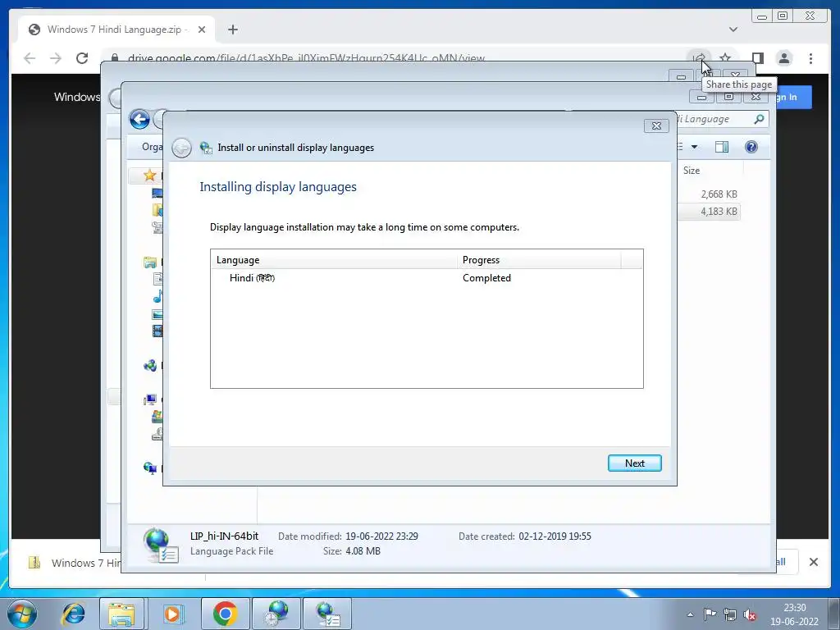Click the muted volume tray icon
The width and height of the screenshot is (840, 630).
750,615
